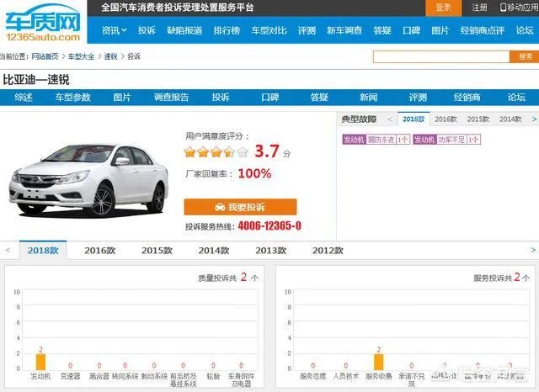Select the 评测 tab in model bar
This screenshot has height=392, width=539.
418,98
